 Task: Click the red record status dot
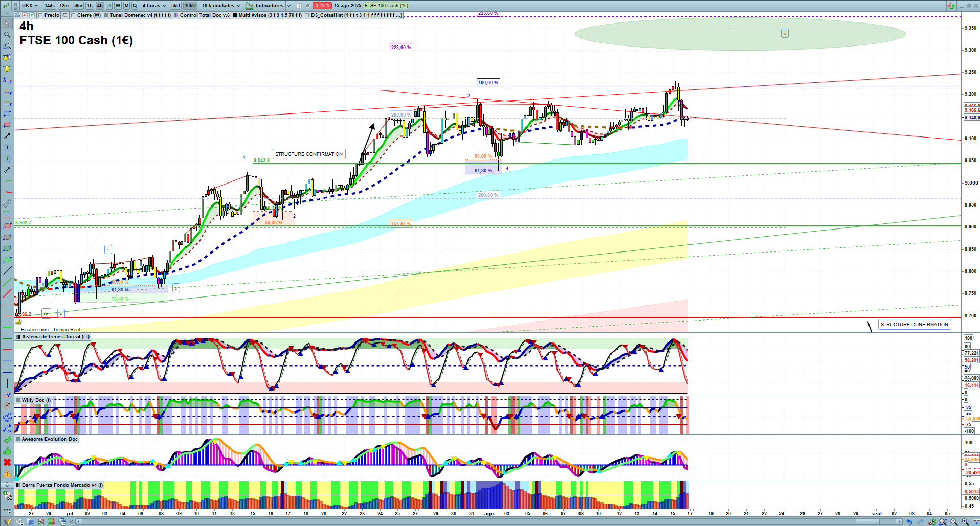pos(307,6)
